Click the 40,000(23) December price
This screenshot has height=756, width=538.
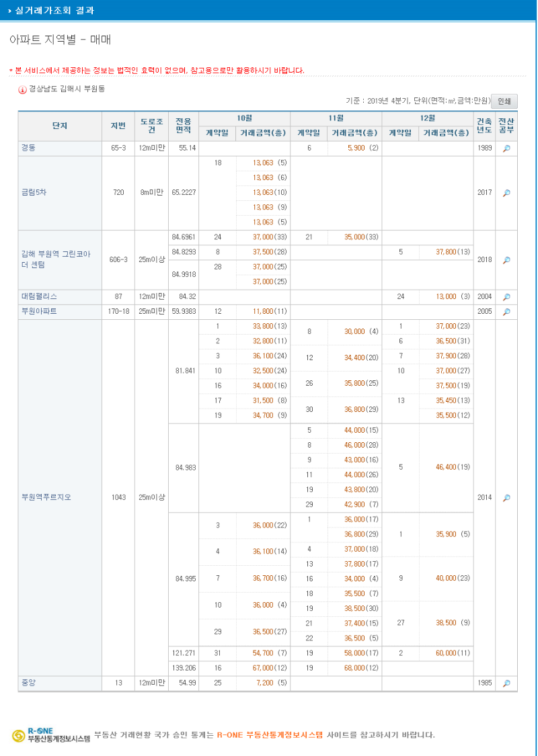[453, 578]
